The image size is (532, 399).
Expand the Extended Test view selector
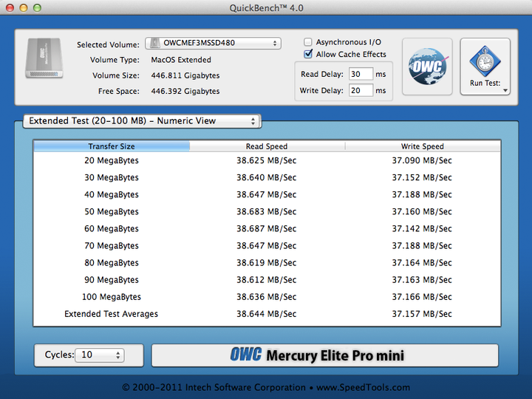coord(142,121)
